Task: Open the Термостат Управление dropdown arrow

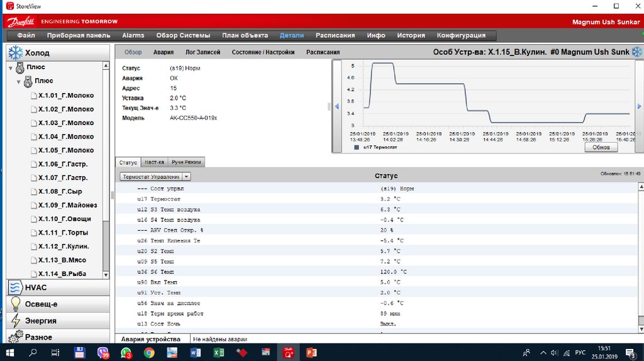Action: pos(187,177)
